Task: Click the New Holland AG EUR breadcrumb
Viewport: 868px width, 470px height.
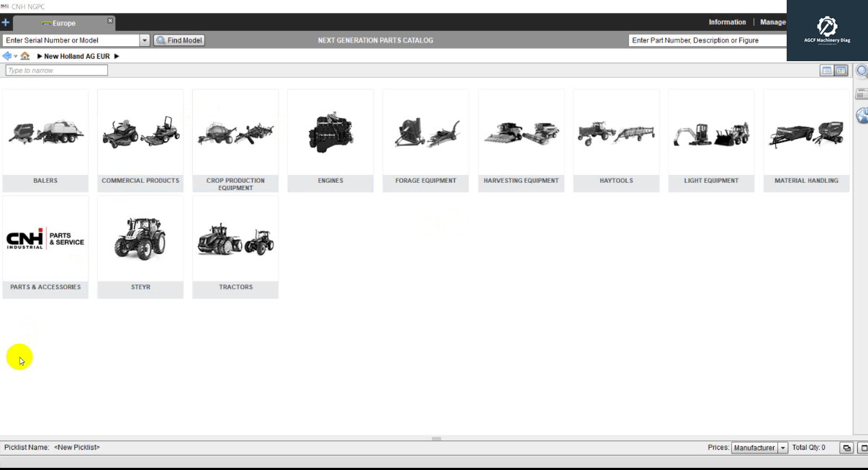Action: coord(78,55)
